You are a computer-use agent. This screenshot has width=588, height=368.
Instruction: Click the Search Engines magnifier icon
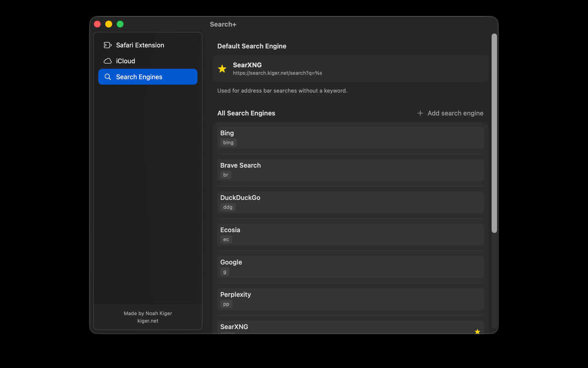107,77
